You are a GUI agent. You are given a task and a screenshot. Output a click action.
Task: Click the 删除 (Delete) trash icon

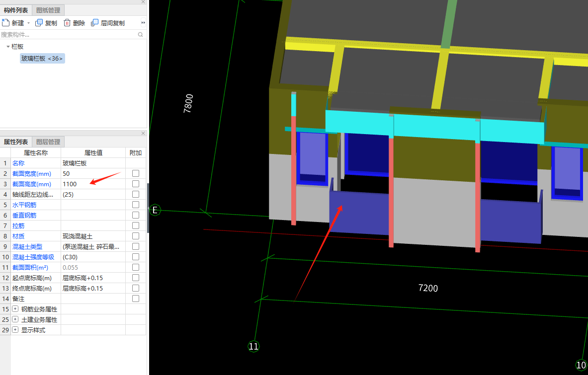67,23
